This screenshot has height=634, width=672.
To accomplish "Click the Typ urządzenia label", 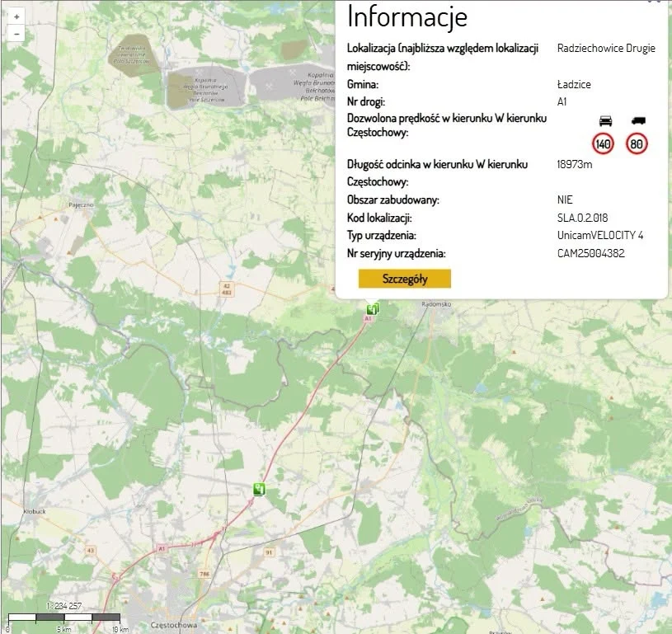I will [382, 235].
